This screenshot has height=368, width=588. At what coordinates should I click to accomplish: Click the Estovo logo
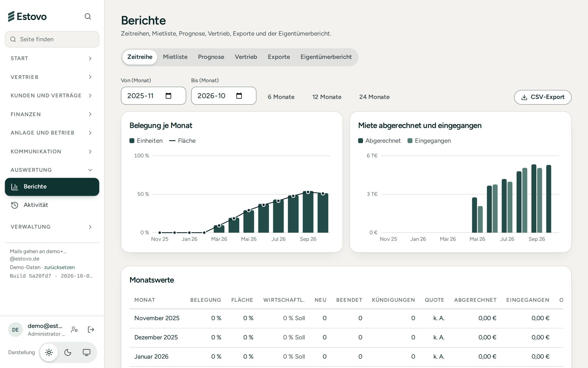[x=27, y=16]
